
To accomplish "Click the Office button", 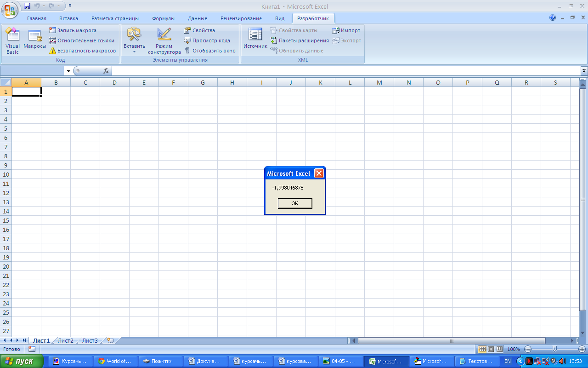I will (x=10, y=9).
